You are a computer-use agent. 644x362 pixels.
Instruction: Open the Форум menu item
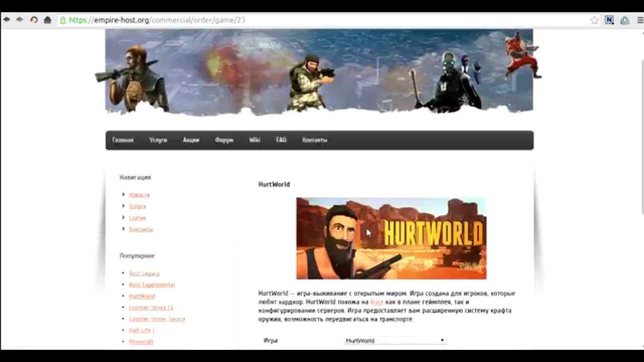click(x=224, y=140)
